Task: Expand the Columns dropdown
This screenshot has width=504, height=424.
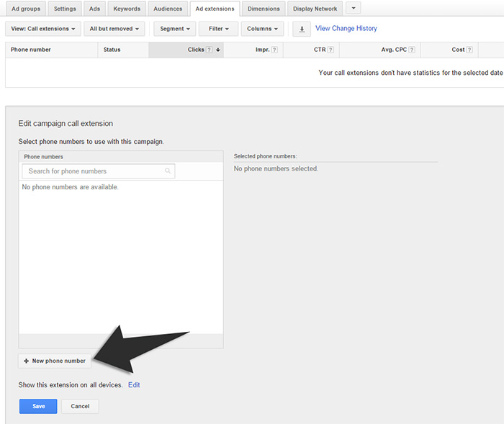Action: pyautogui.click(x=262, y=29)
